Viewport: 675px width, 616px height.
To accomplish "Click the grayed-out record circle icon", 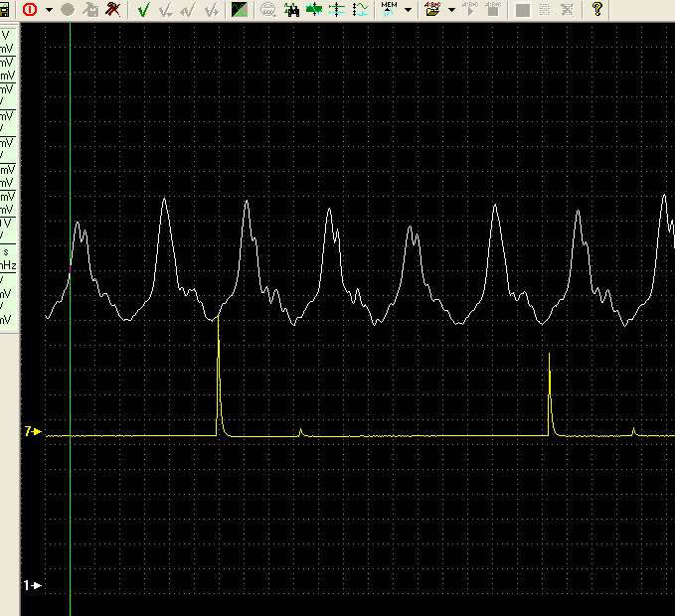I will (x=68, y=10).
